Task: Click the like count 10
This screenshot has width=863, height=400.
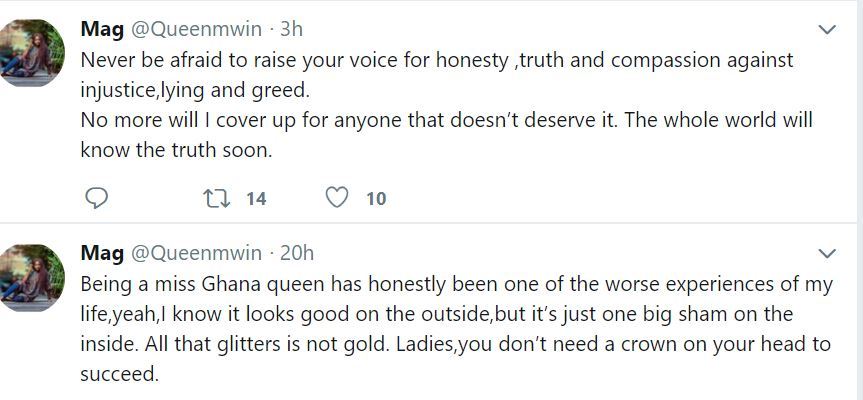Action: 376,199
